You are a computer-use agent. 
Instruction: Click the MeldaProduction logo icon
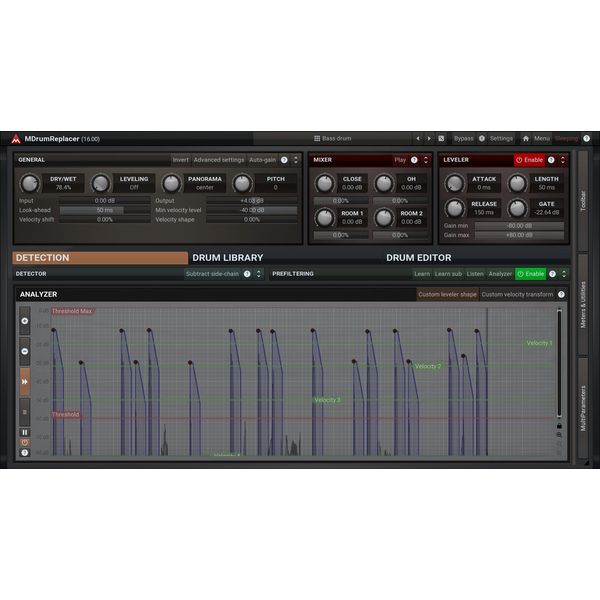pos(16,139)
